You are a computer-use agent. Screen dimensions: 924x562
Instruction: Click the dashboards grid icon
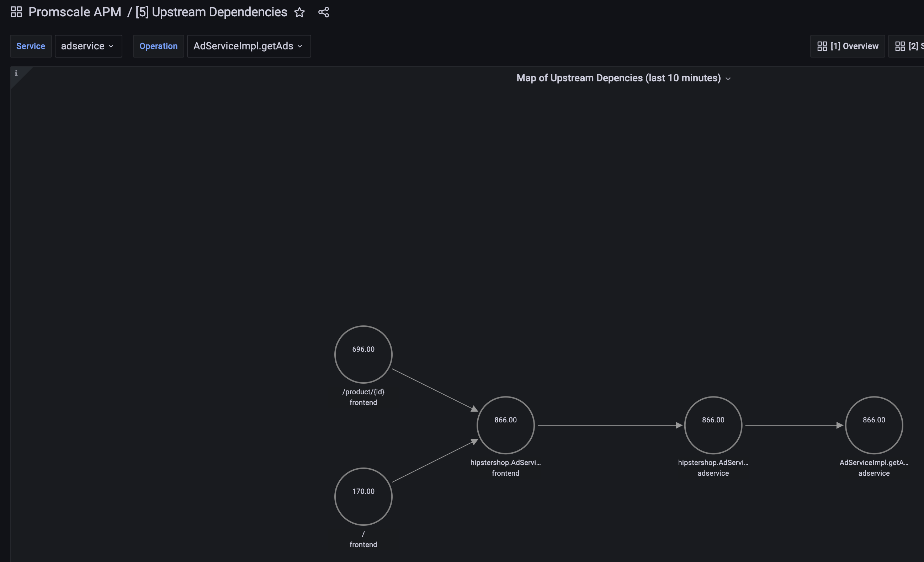point(16,12)
